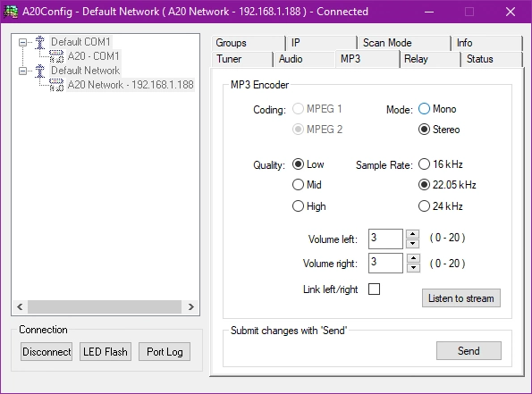This screenshot has height=394, width=532.
Task: Click the Default COM1 antenna icon
Action: point(40,42)
